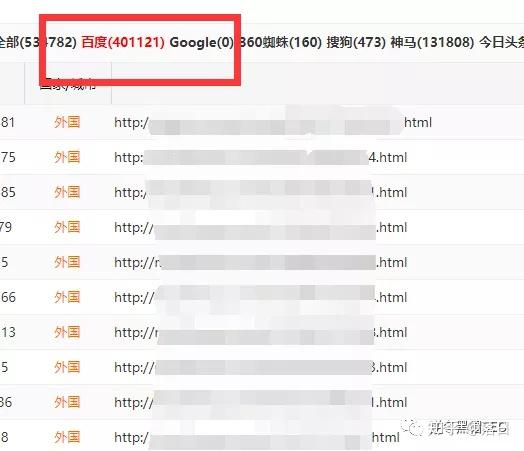Switch to the 360蜘蛛(160) tab
The image size is (524, 451).
coord(280,42)
